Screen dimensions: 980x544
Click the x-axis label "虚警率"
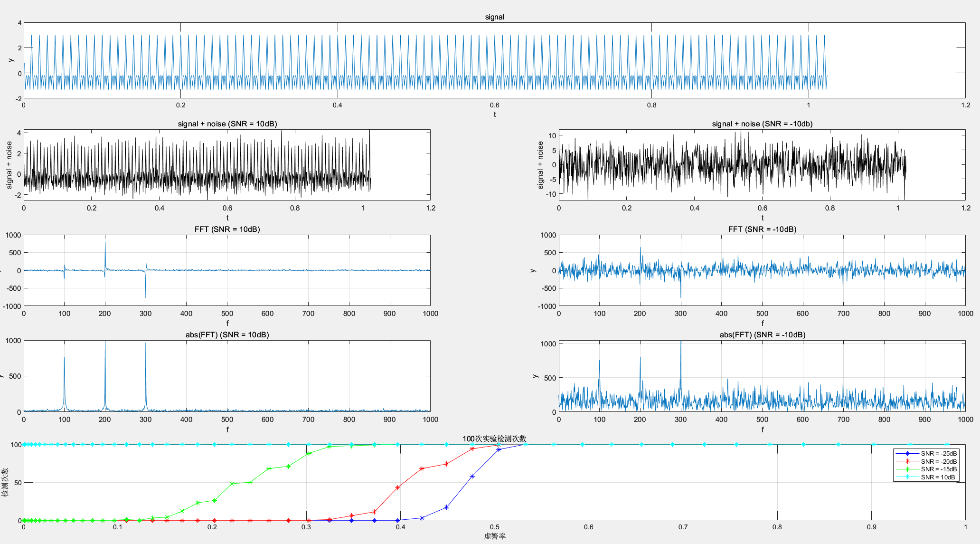tap(494, 536)
